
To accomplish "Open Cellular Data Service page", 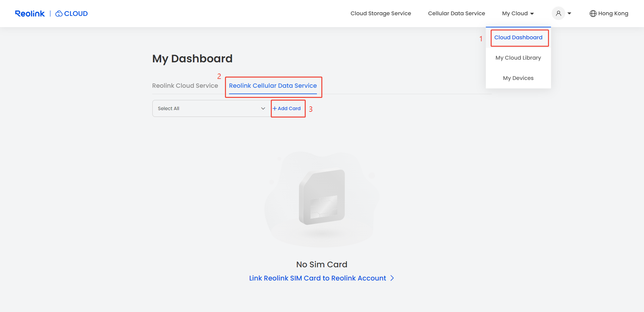I will pos(456,14).
